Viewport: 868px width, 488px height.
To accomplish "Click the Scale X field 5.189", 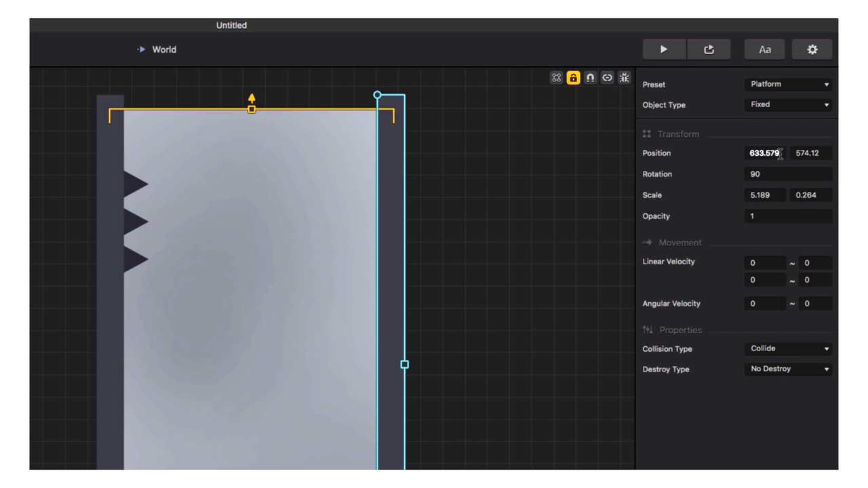I will pyautogui.click(x=765, y=195).
